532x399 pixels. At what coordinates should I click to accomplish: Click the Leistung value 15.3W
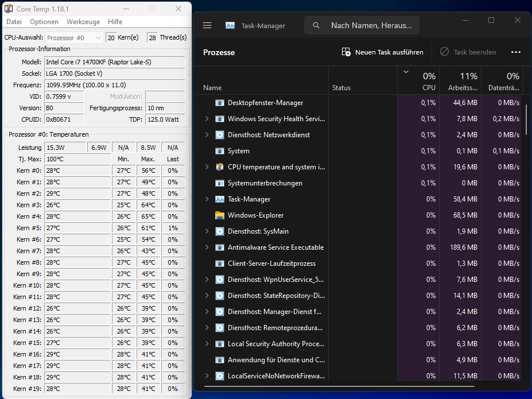point(65,148)
